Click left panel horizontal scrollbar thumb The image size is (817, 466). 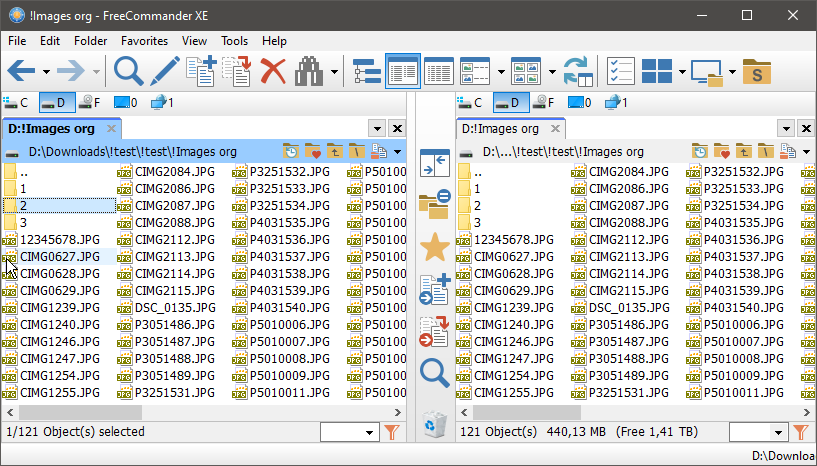(x=80, y=412)
